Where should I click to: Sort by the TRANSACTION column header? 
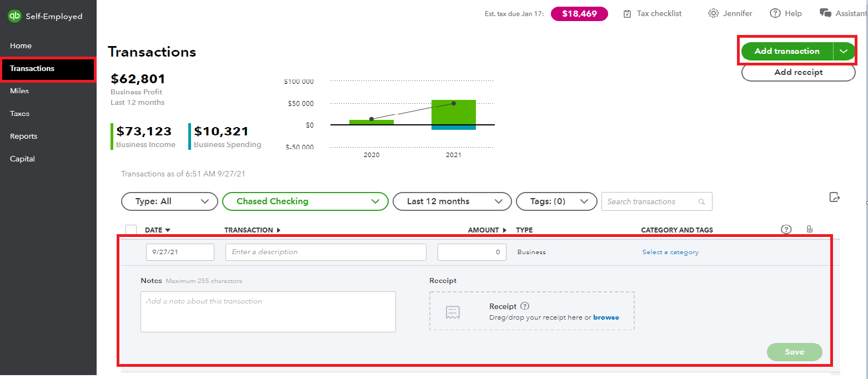253,230
